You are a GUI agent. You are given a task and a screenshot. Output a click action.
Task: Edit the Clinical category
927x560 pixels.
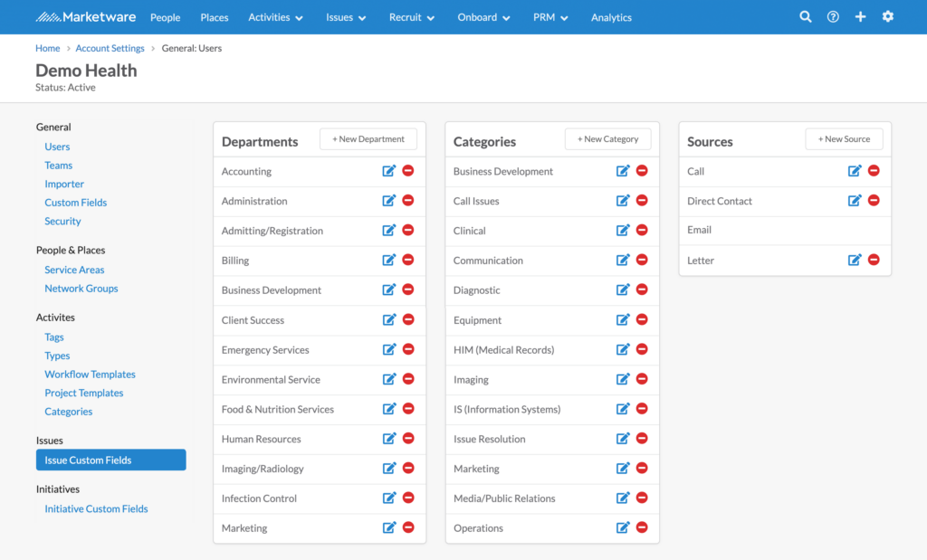pyautogui.click(x=622, y=231)
